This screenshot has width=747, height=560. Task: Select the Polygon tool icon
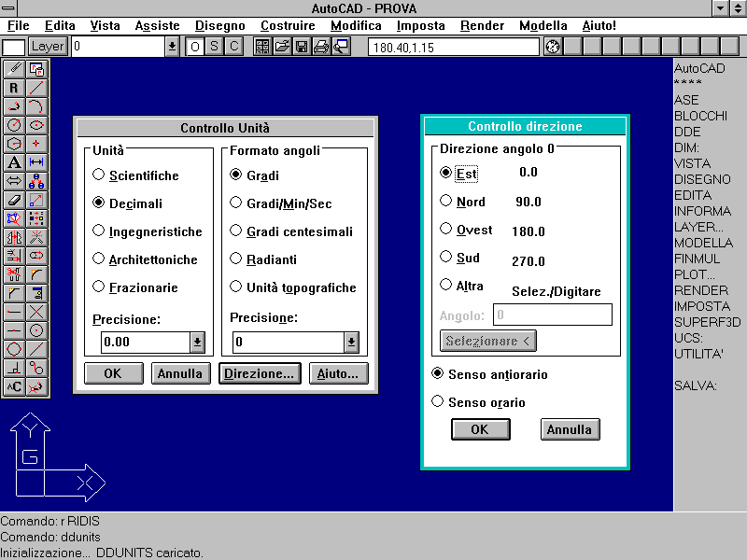coord(14,144)
